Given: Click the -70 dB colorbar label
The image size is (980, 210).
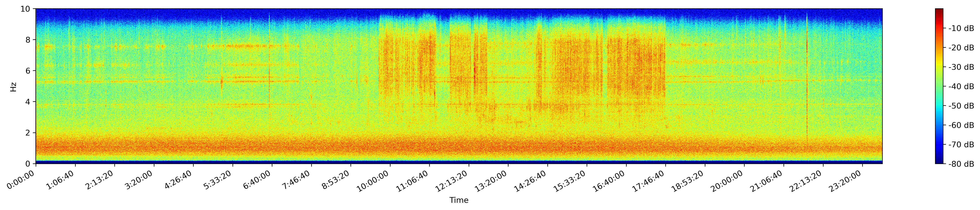Looking at the screenshot, I should point(961,145).
